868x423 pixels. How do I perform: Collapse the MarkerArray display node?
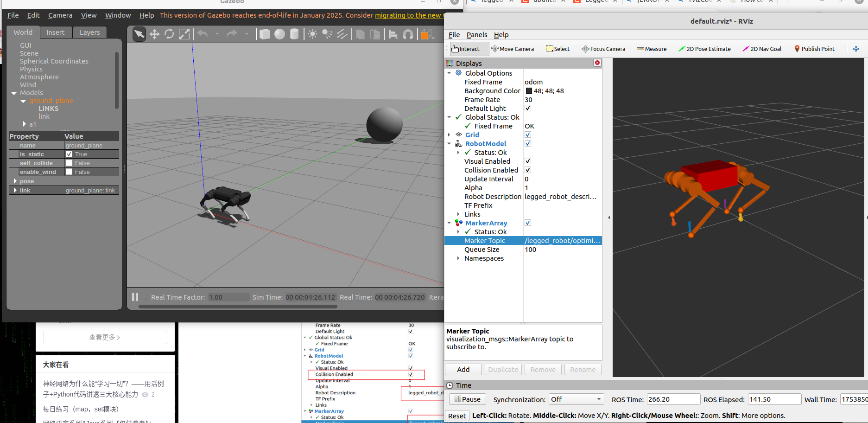coord(449,223)
